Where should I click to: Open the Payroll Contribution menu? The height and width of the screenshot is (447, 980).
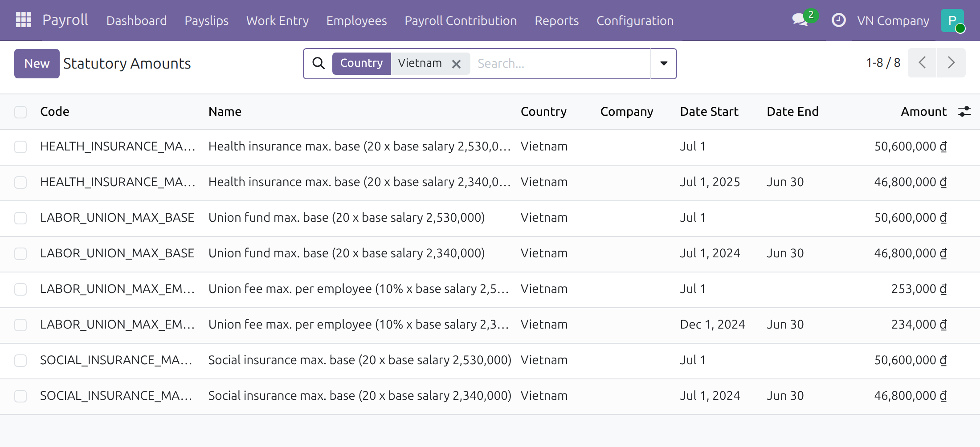pos(461,20)
